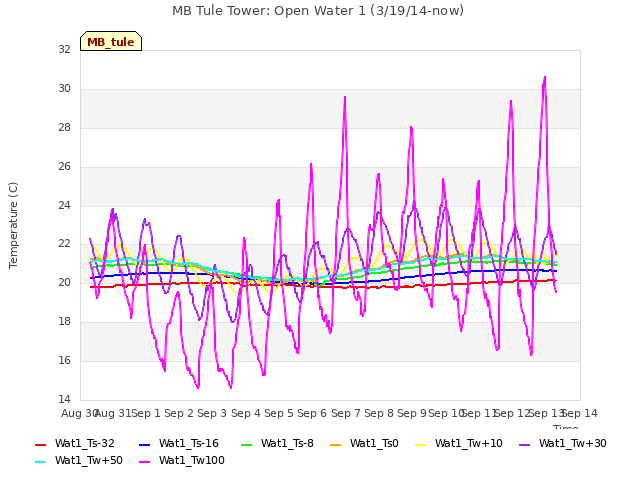The width and height of the screenshot is (640, 480).
Task: Click the yellow Wat1_Tw+10 legend swatch
Action: pyautogui.click(x=420, y=444)
